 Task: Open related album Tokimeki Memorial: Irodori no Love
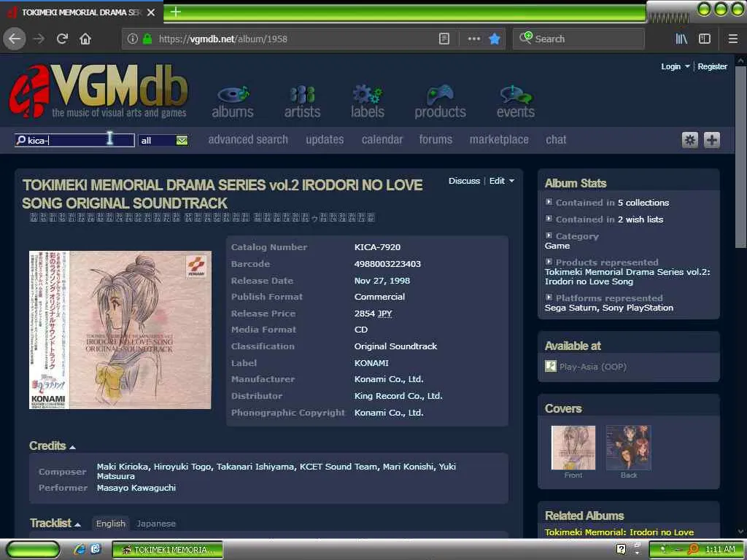click(x=619, y=532)
